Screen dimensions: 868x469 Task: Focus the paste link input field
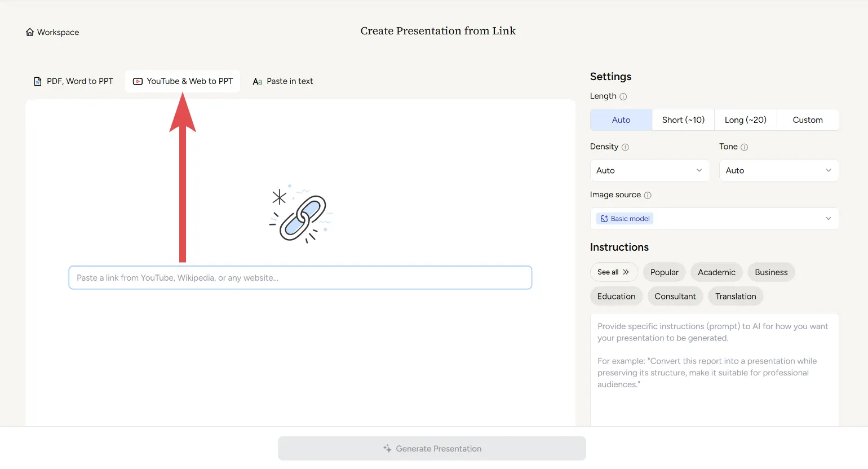(300, 278)
